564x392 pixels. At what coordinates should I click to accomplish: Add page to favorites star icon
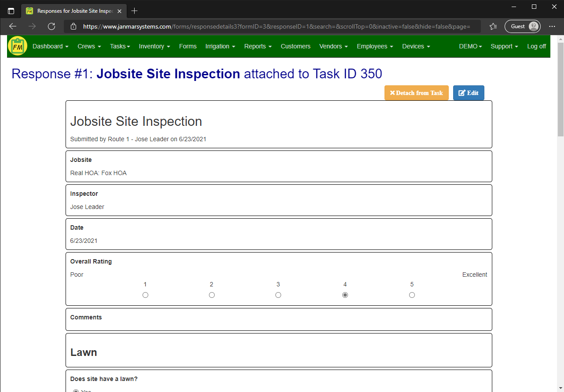pos(493,26)
